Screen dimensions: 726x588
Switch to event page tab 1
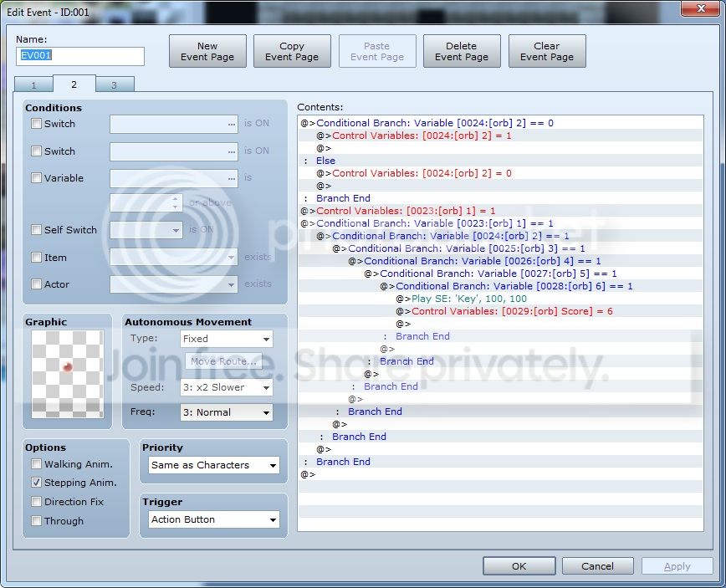(x=33, y=84)
